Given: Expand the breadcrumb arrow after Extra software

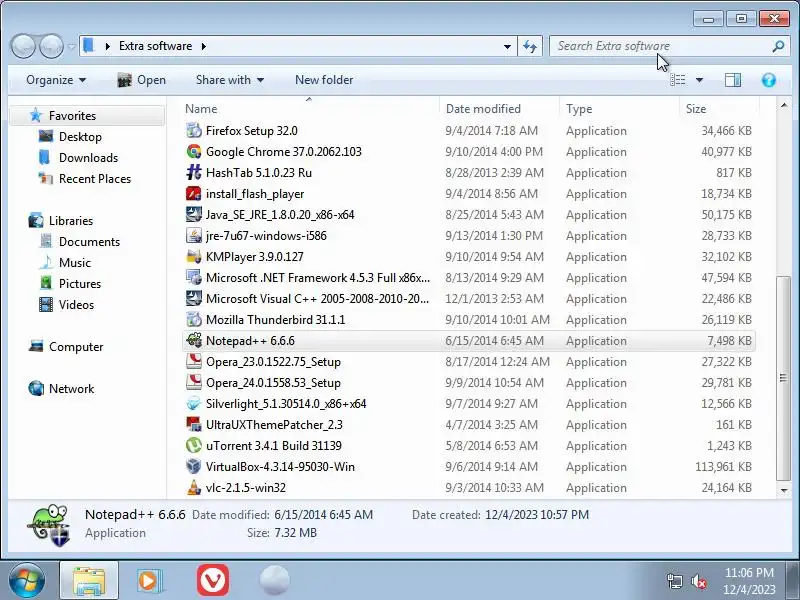Looking at the screenshot, I should (204, 46).
